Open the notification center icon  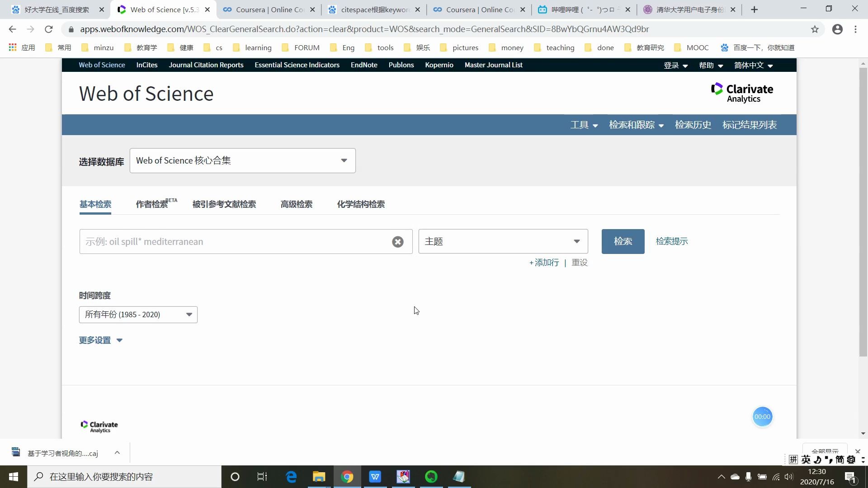[850, 477]
